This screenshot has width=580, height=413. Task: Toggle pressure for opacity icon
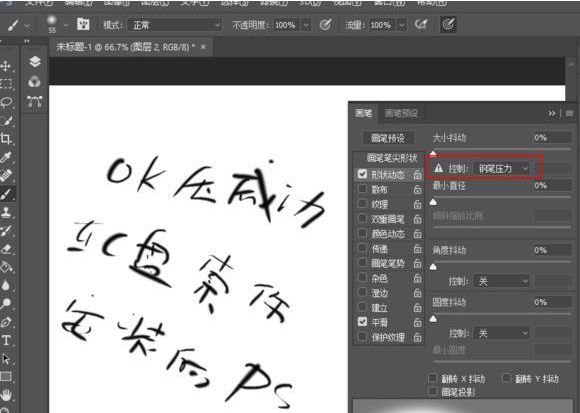pyautogui.click(x=325, y=25)
